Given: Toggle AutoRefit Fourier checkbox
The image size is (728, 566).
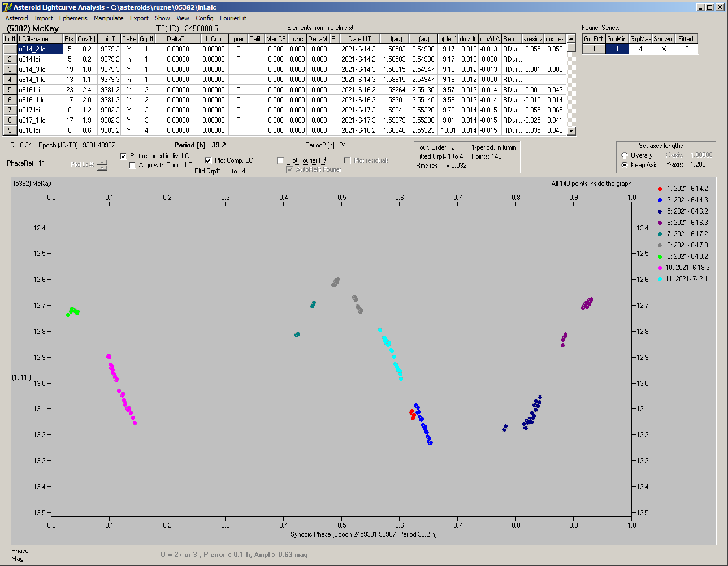Looking at the screenshot, I should click(290, 169).
